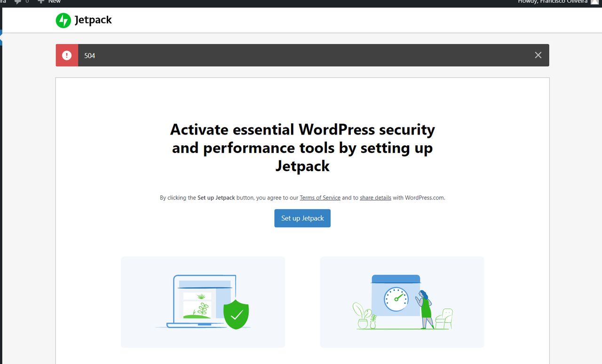The height and width of the screenshot is (364, 602).
Task: Open the Terms of Service link
Action: coord(320,198)
